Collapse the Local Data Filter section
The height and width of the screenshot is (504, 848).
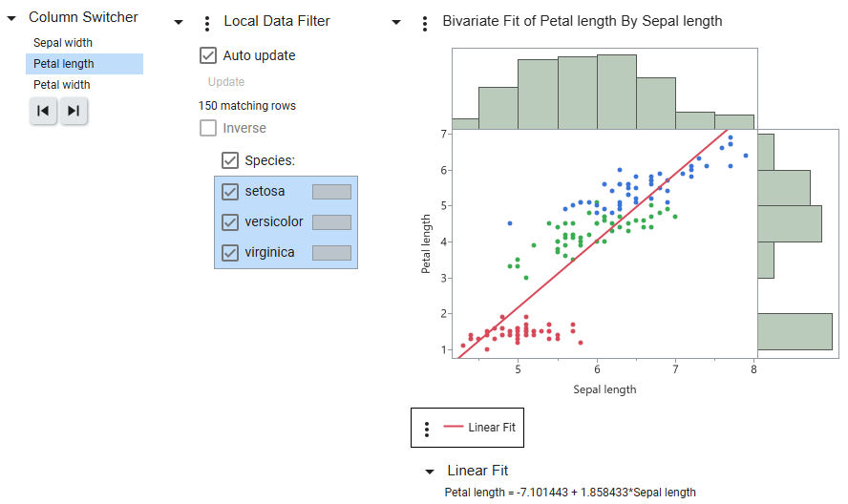tap(180, 22)
